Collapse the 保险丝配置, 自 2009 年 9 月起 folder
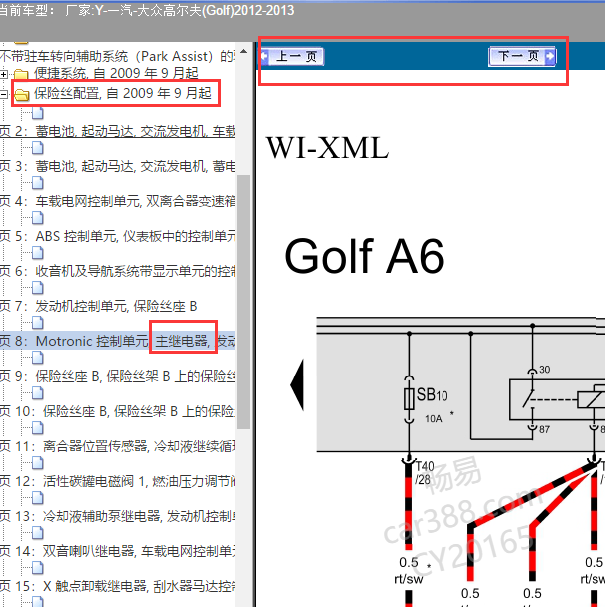The height and width of the screenshot is (607, 605). pos(3,94)
